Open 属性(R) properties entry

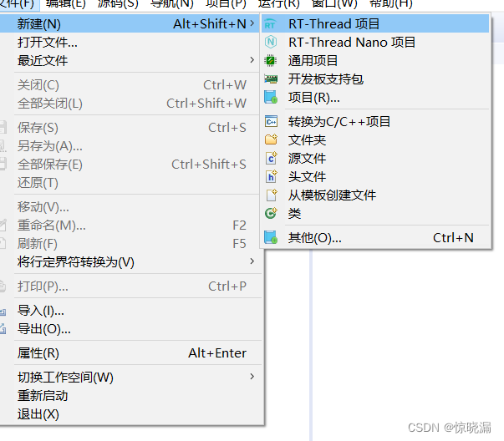click(x=132, y=353)
